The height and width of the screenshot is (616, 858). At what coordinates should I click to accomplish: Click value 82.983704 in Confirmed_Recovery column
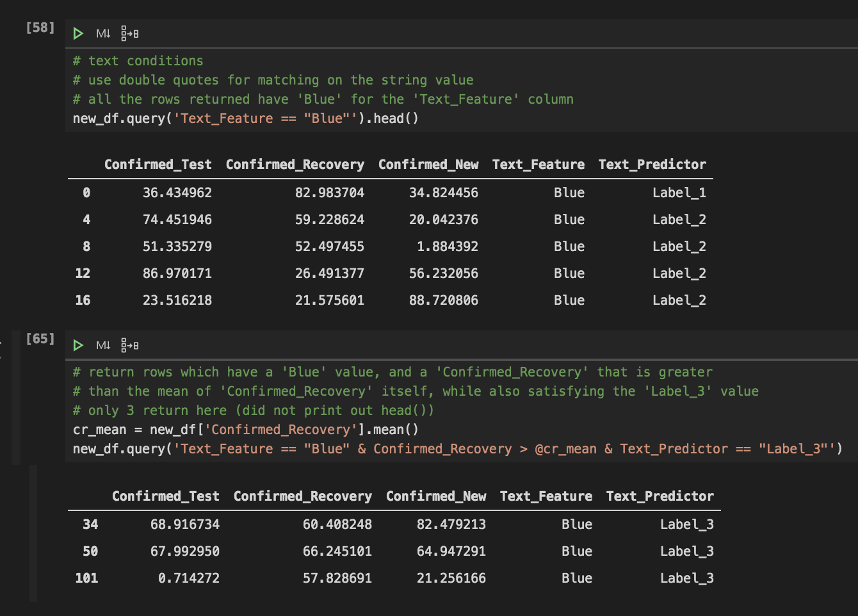point(330,193)
